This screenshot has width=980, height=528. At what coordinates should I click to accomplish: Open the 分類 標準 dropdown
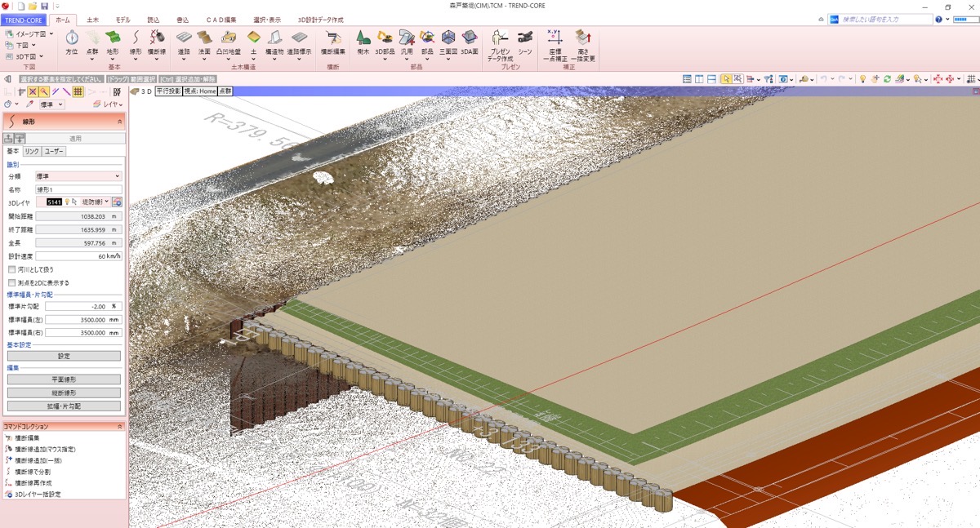pyautogui.click(x=78, y=176)
